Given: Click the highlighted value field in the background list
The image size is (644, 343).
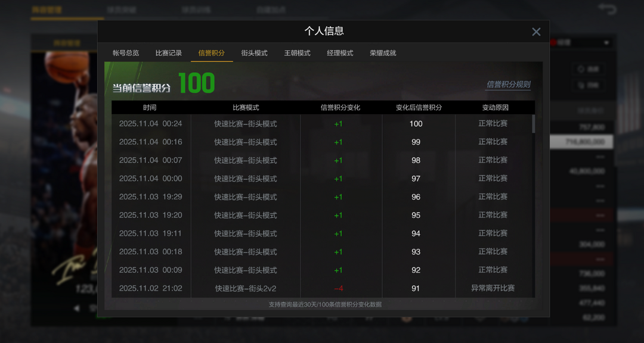Looking at the screenshot, I should [581, 142].
